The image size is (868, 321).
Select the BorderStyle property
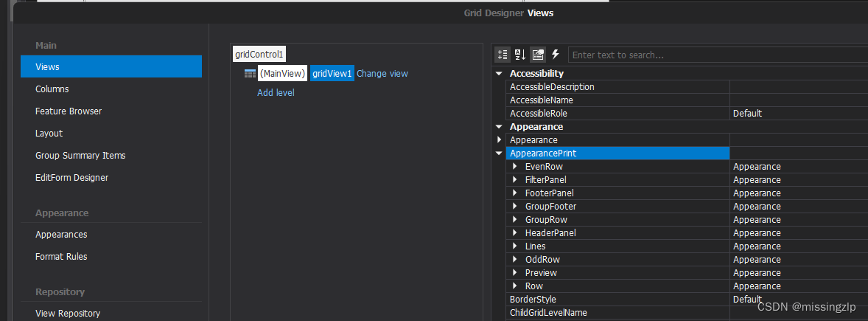[617, 300]
